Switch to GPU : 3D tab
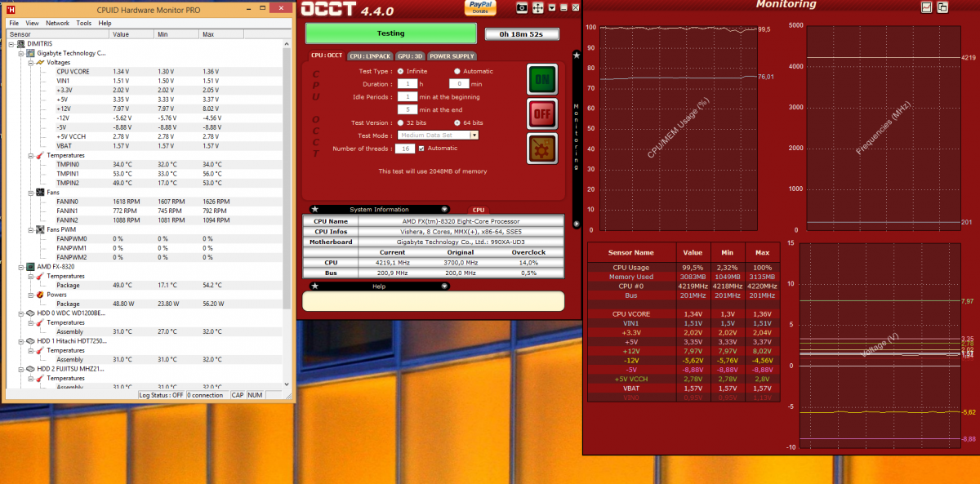The image size is (980, 484). pyautogui.click(x=410, y=56)
